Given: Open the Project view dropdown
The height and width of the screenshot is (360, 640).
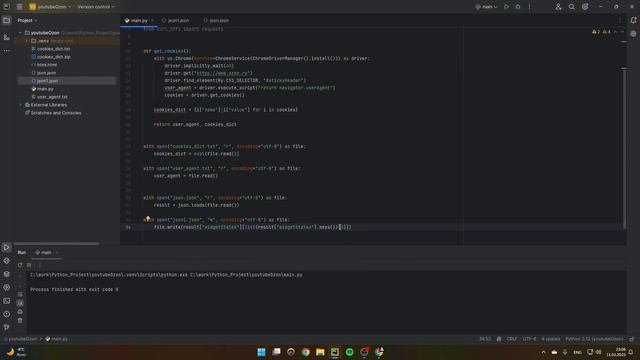Looking at the screenshot, I should click(x=27, y=20).
